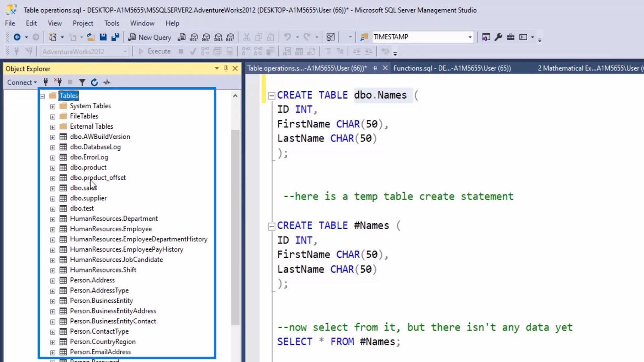This screenshot has width=644, height=362.
Task: Open the Object Explorer window position dropdown
Action: pos(217,68)
